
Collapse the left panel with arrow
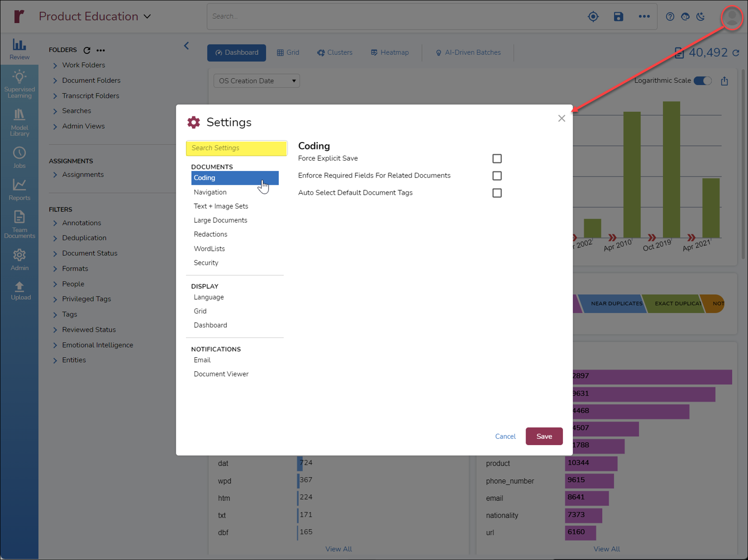187,46
